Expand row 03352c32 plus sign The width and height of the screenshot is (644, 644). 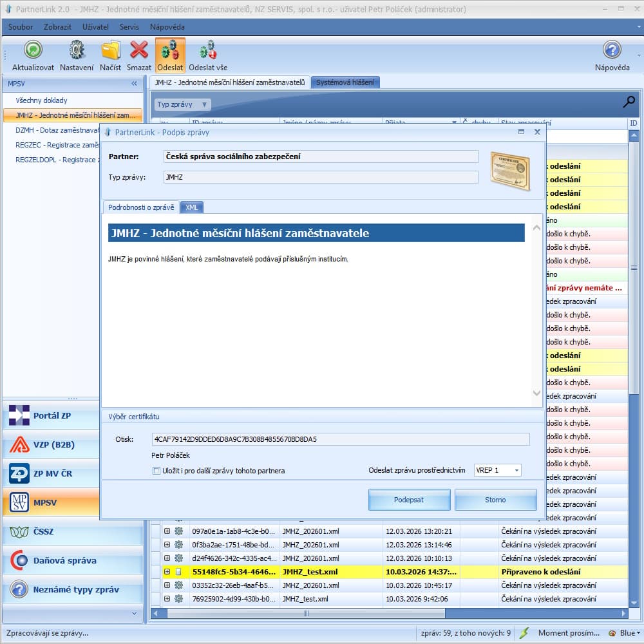[x=167, y=585]
